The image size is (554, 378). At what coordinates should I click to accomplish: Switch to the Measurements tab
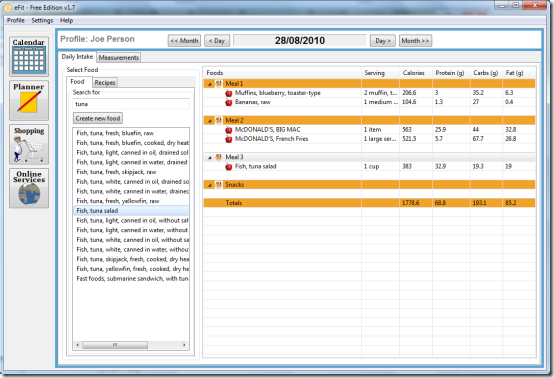click(x=119, y=57)
